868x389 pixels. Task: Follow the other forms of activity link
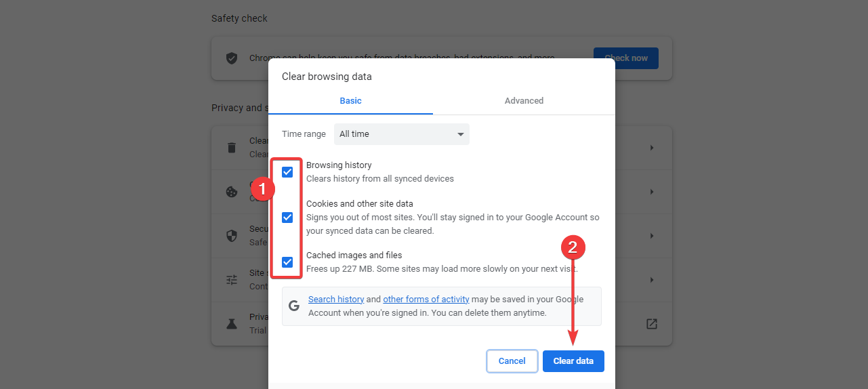(x=426, y=300)
